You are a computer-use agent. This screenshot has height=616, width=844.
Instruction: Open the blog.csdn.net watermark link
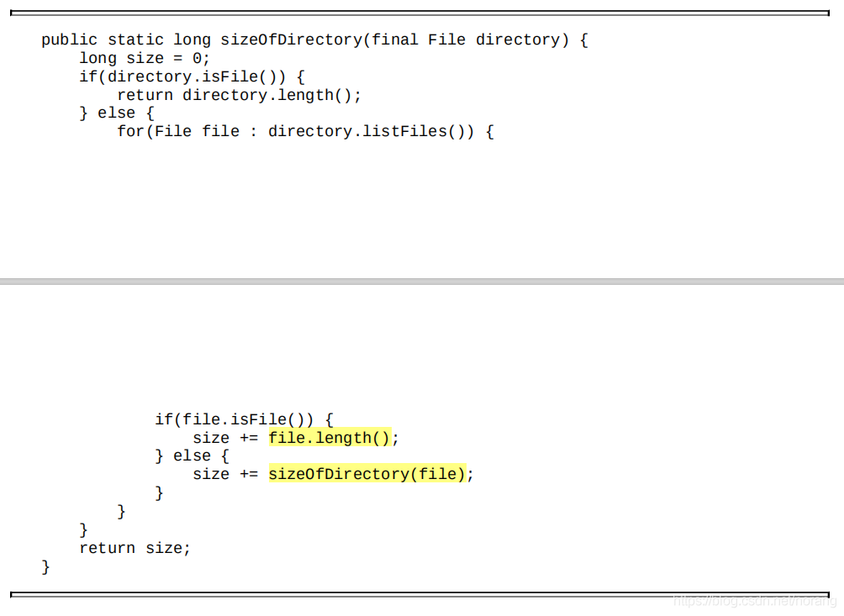[x=755, y=601]
